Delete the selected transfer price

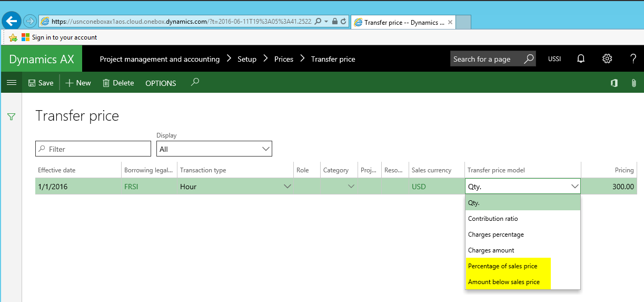pyautogui.click(x=118, y=83)
